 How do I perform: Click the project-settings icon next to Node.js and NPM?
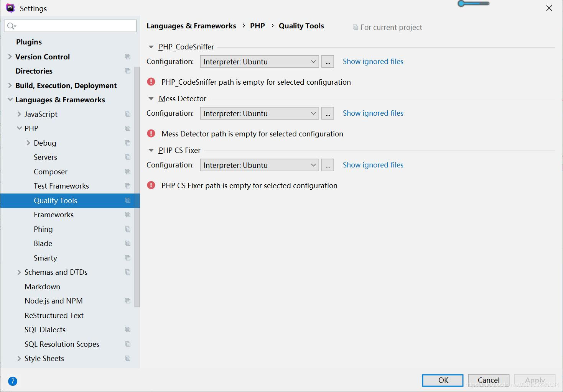coord(128,301)
